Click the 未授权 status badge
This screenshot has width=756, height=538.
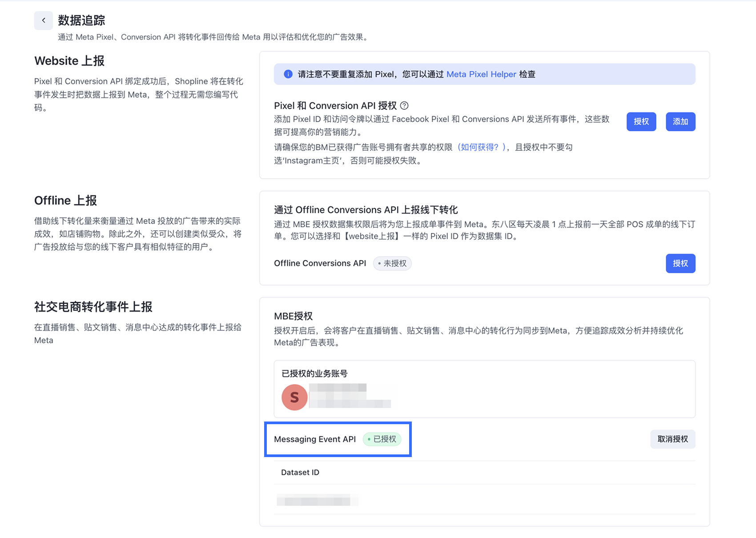pyautogui.click(x=392, y=264)
